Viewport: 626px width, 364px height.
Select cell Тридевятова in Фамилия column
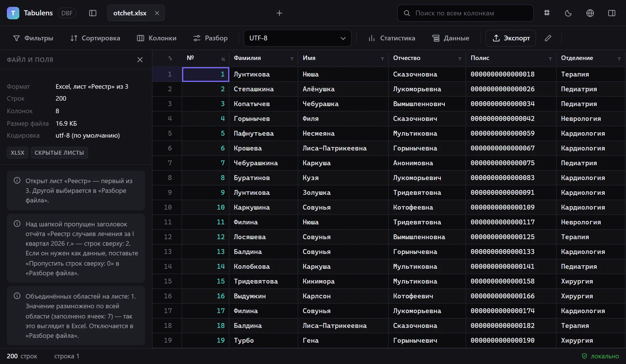pyautogui.click(x=263, y=281)
